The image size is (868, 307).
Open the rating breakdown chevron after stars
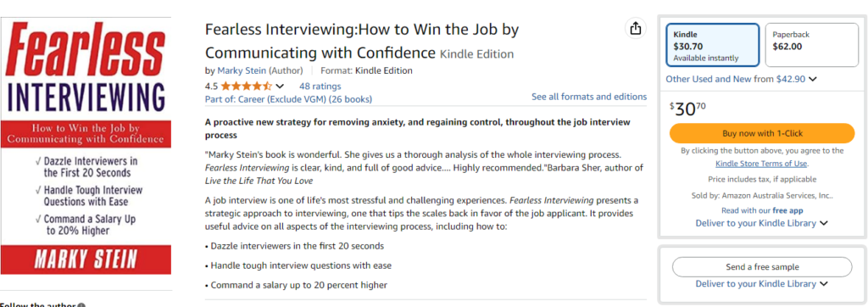point(280,87)
